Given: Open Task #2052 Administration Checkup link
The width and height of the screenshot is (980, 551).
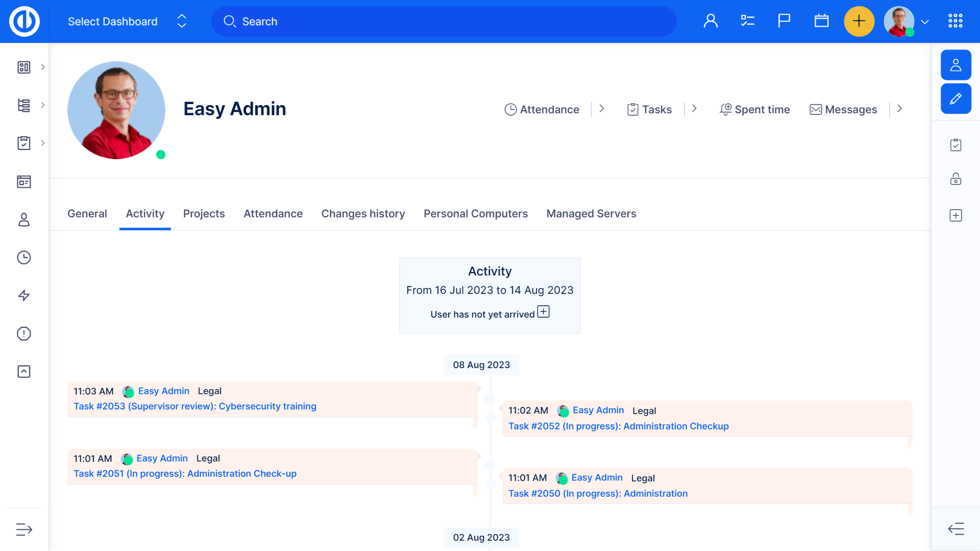Looking at the screenshot, I should [618, 426].
